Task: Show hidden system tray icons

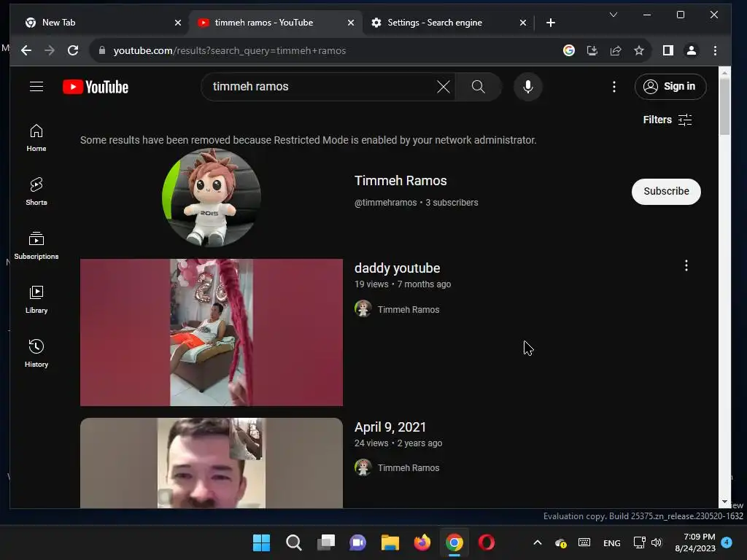Action: pyautogui.click(x=538, y=542)
